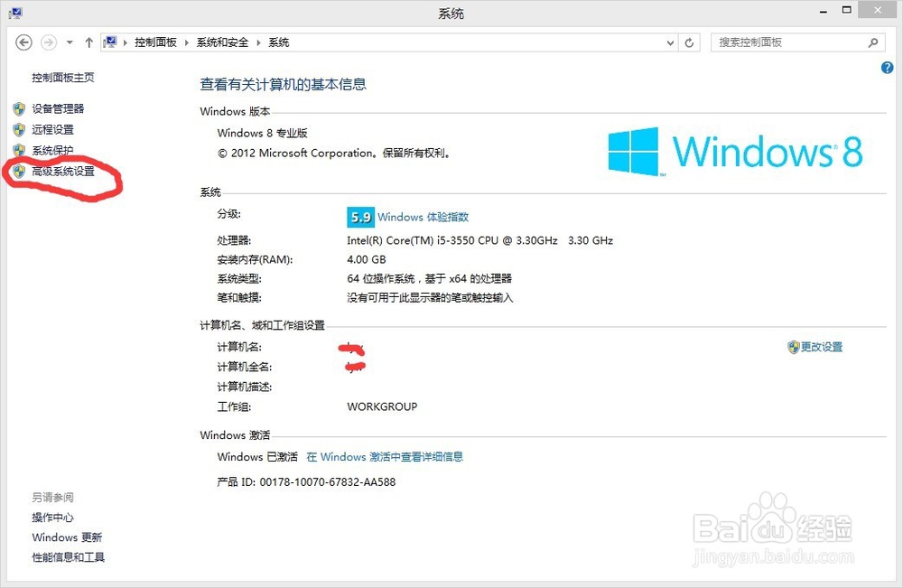
Task: Click the shield icon beside 系统保护
Action: (20, 150)
